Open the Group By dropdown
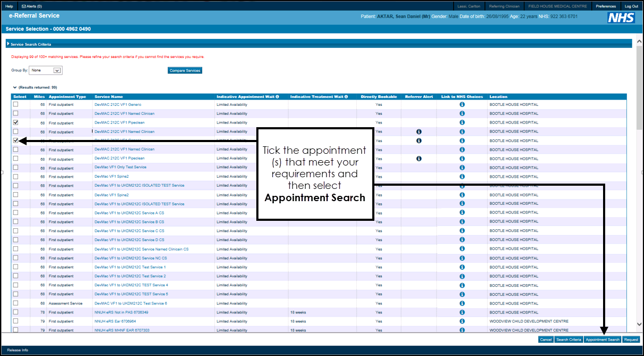Image resolution: width=644 pixels, height=356 pixels. tap(57, 70)
